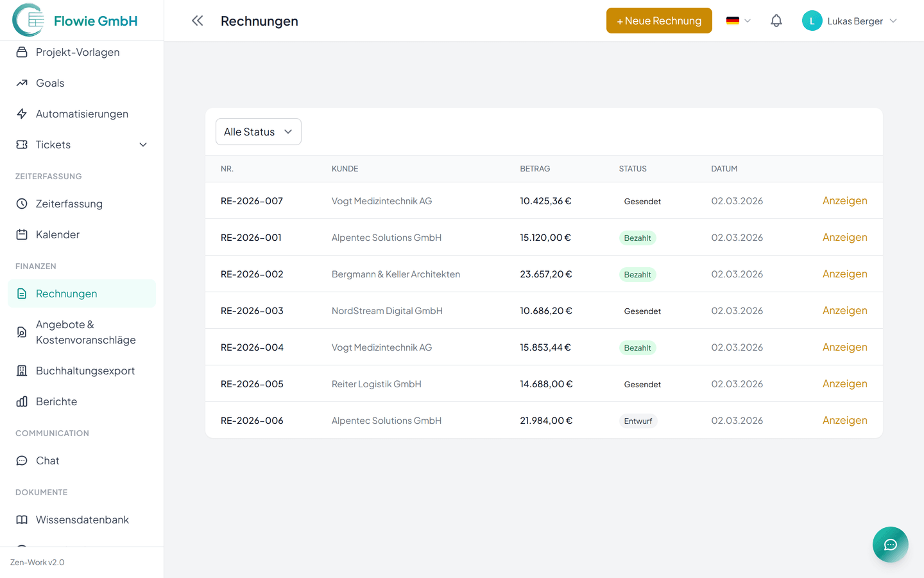Click Lukas Berger avatar icon
924x578 pixels.
pyautogui.click(x=812, y=21)
